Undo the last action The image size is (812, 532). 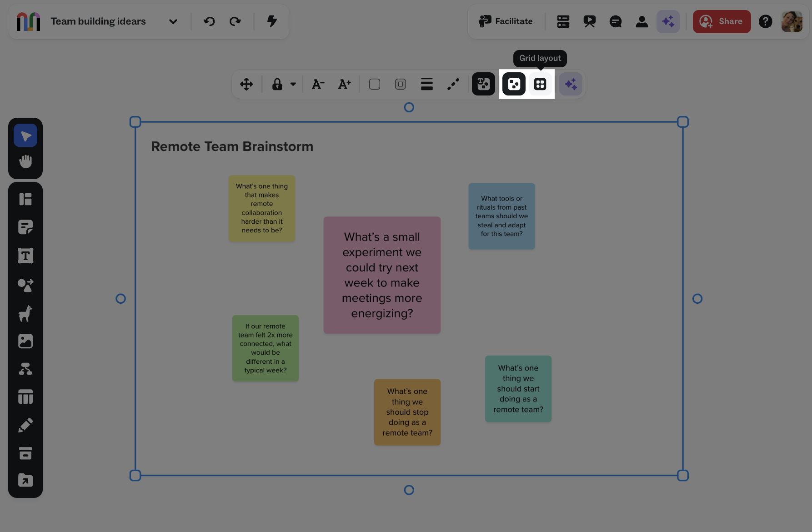pyautogui.click(x=209, y=21)
